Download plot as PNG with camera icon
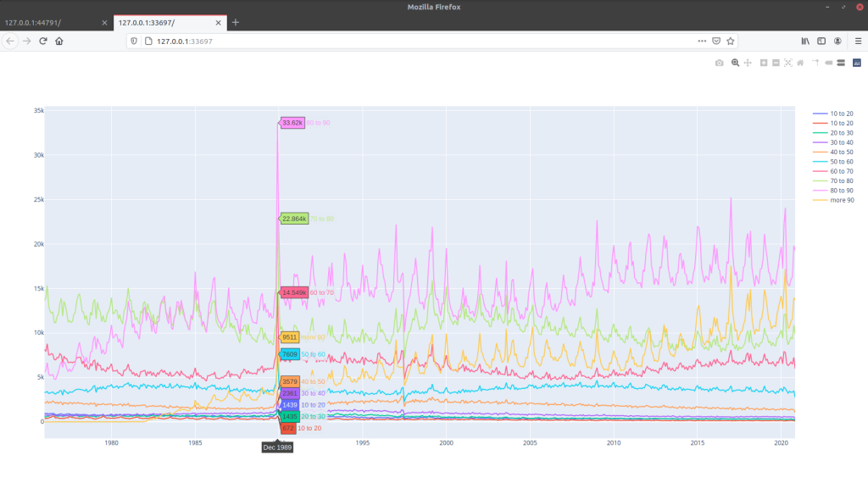The height and width of the screenshot is (483, 868). 720,63
